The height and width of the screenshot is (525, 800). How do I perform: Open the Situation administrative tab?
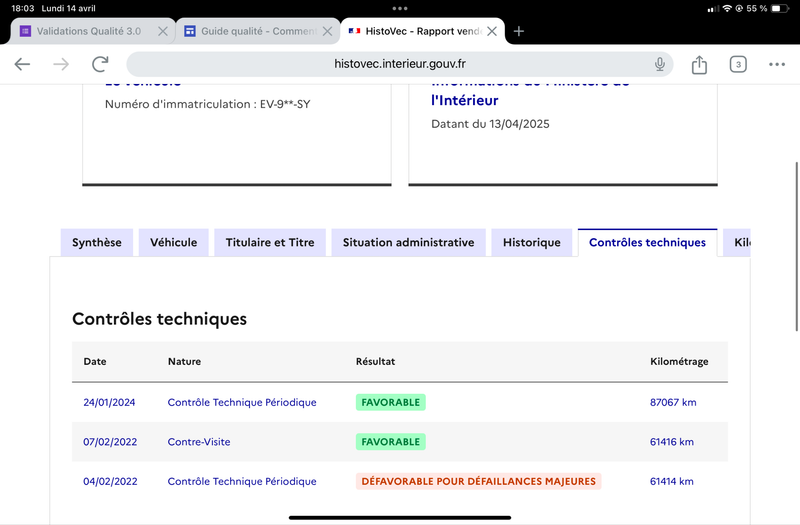(408, 242)
